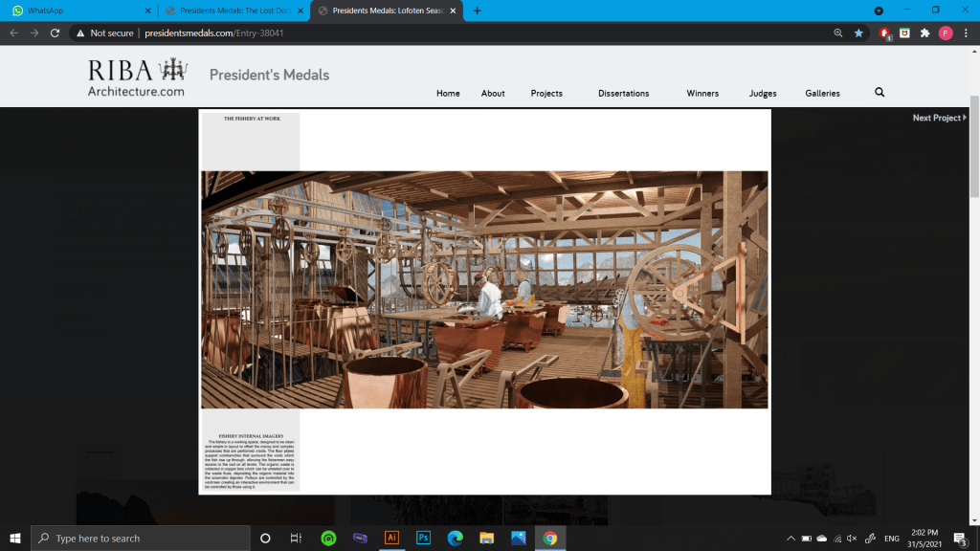Open the Projects menu item

coord(546,94)
